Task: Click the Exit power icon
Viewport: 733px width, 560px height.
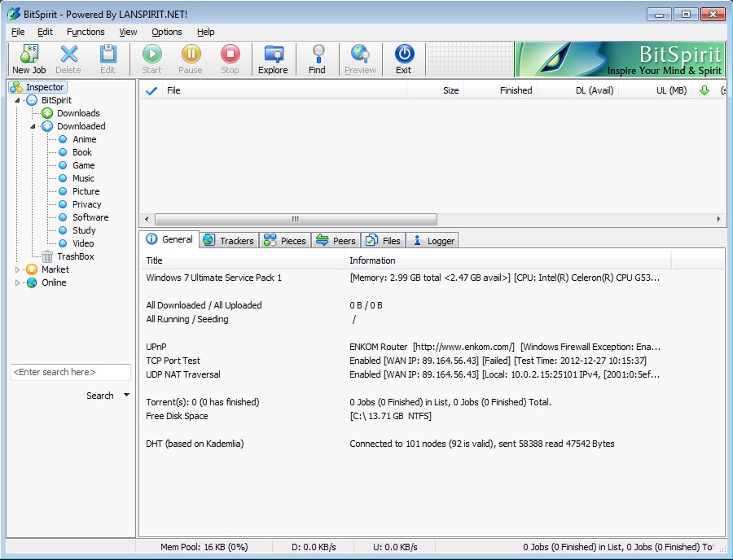Action: 404,55
